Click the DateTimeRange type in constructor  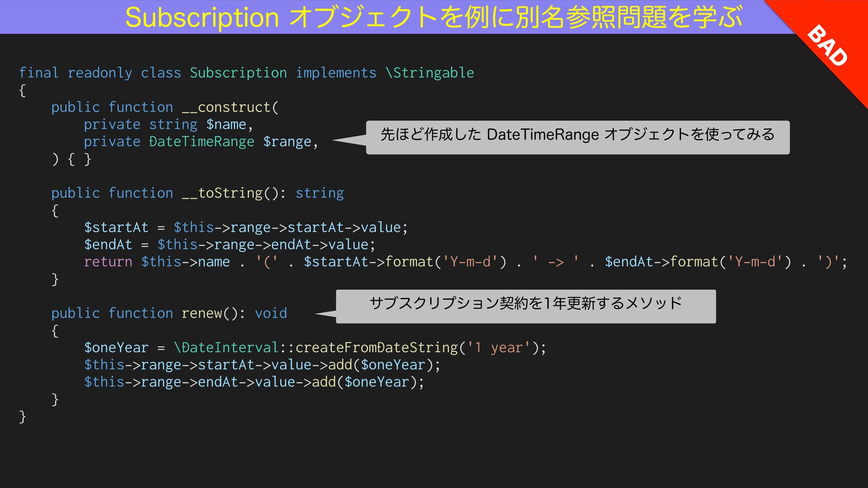point(202,142)
